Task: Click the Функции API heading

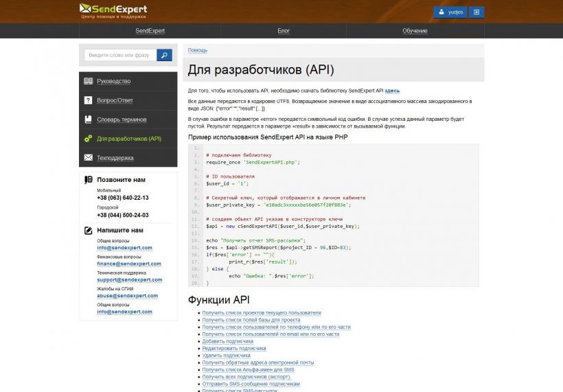Action: [218, 300]
